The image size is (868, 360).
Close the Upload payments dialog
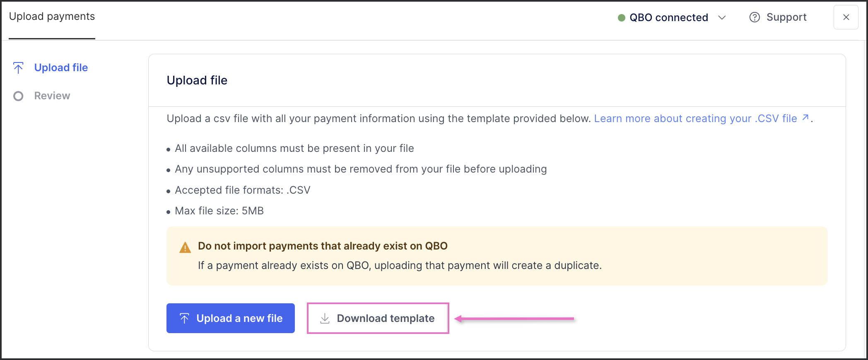[846, 17]
